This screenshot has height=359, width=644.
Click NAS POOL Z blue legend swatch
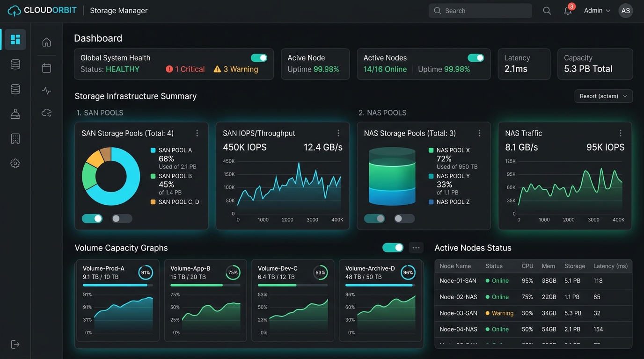(431, 202)
